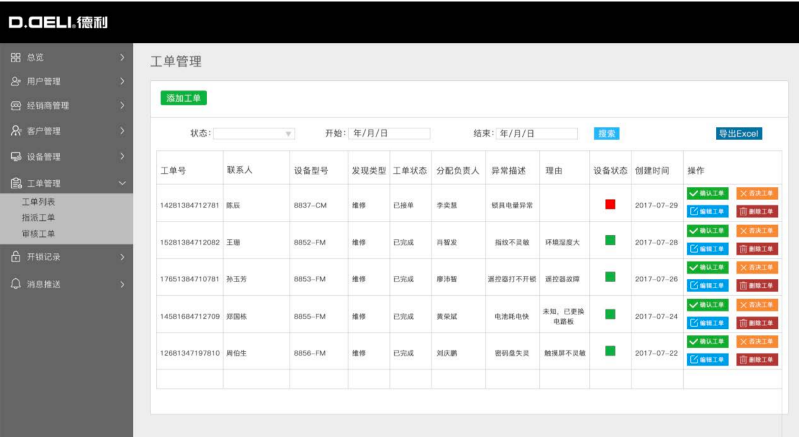Click work order number 14281384712781
The height and width of the screenshot is (439, 799).
[190, 205]
